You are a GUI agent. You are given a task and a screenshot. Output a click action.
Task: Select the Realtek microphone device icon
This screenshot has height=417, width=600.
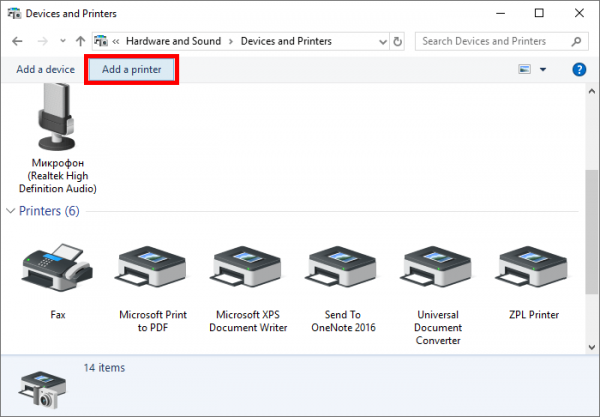point(57,117)
